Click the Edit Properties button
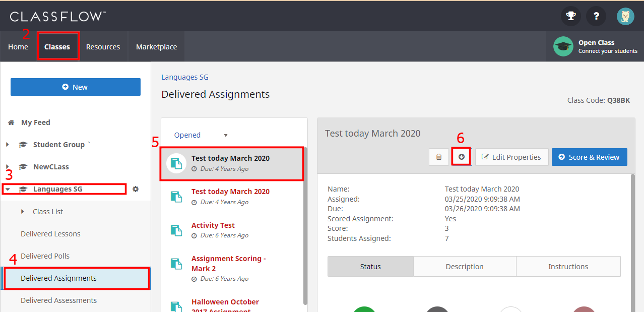Viewport: 644px width, 312px height. [x=511, y=157]
